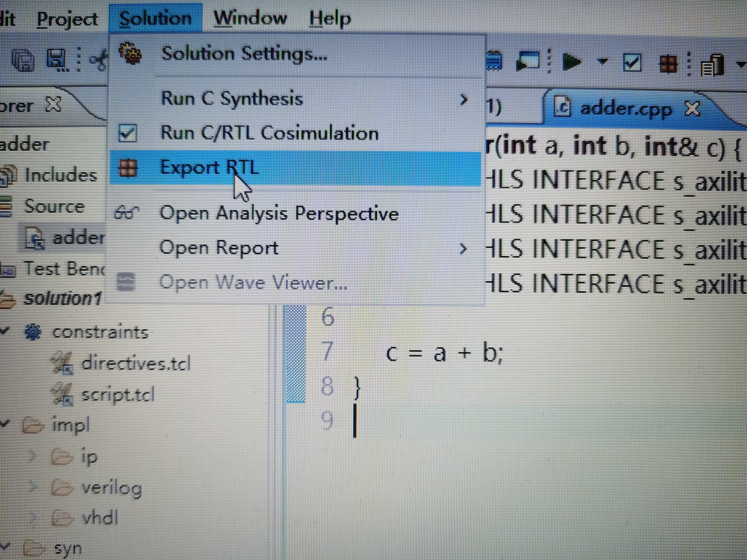747x560 pixels.
Task: Click the Cosimulation checkmark icon in menu
Action: (128, 133)
